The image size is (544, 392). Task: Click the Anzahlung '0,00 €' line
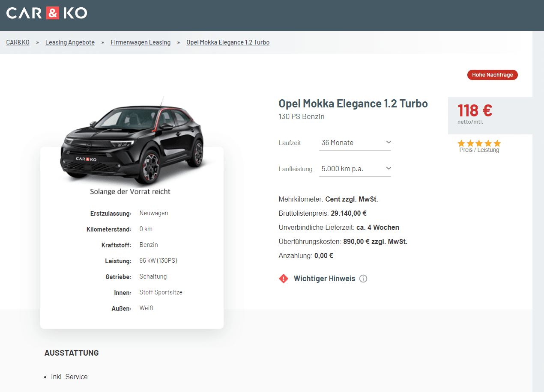pyautogui.click(x=306, y=255)
